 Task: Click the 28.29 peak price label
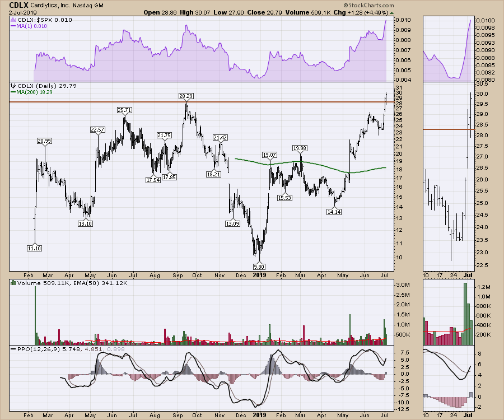tap(186, 96)
